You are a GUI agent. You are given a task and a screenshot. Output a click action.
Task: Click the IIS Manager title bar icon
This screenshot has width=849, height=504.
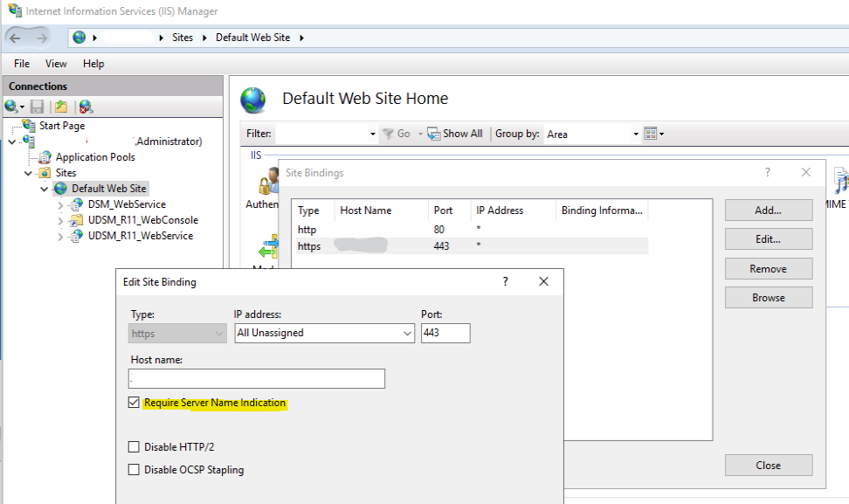click(x=15, y=10)
